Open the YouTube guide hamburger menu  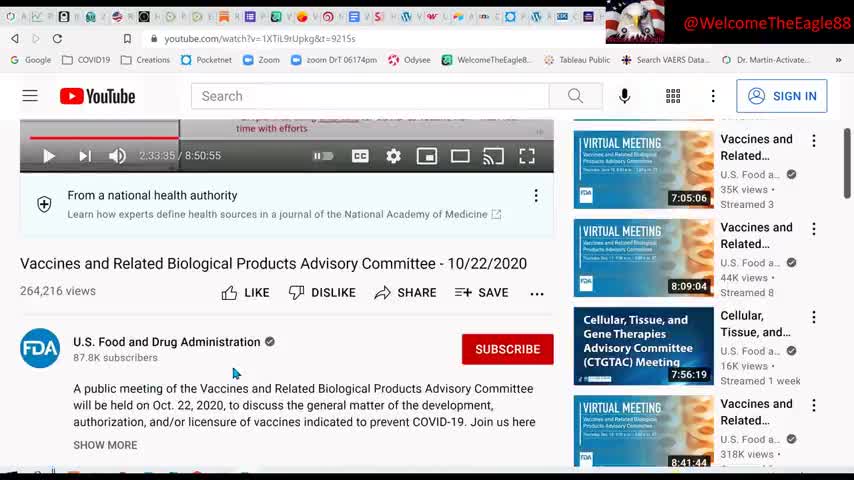click(x=30, y=96)
